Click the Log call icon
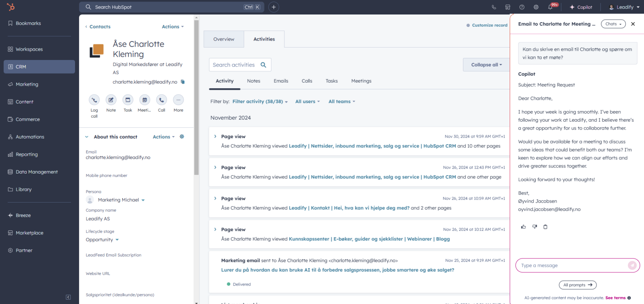The image size is (644, 304). (x=94, y=100)
